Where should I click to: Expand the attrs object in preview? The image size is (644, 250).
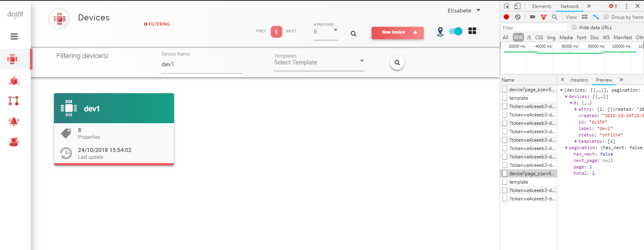576,109
